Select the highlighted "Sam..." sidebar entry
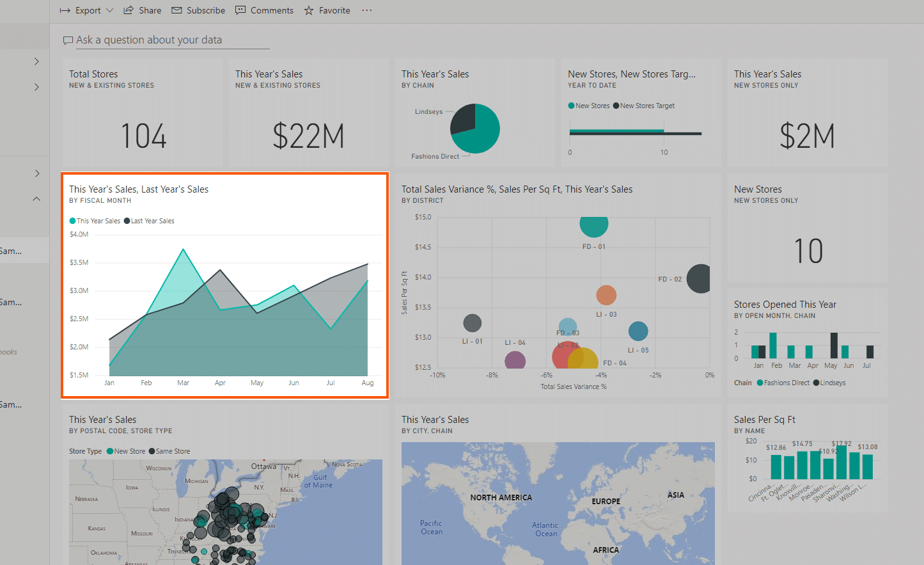This screenshot has height=565, width=924. 16,250
